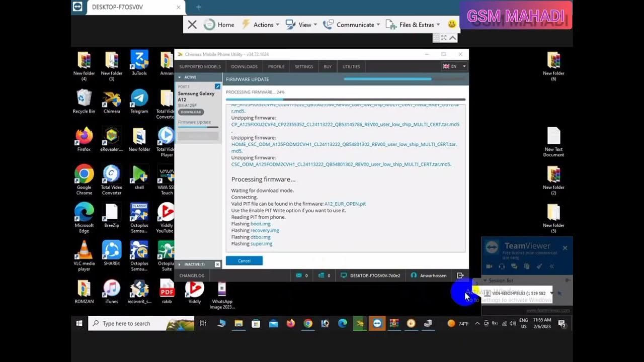Toggle fullscreen in the TeamViewer toolbar
Viewport: 644px width, 362px height.
[444, 38]
